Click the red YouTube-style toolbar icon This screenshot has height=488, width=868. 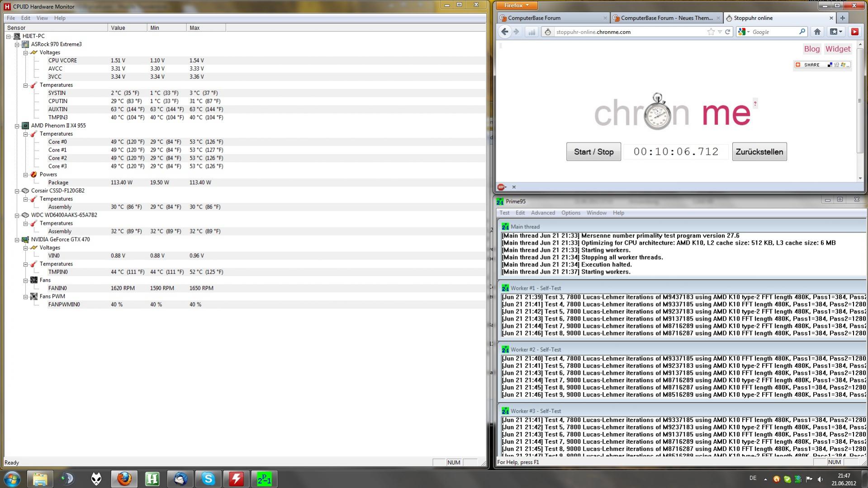tap(854, 32)
